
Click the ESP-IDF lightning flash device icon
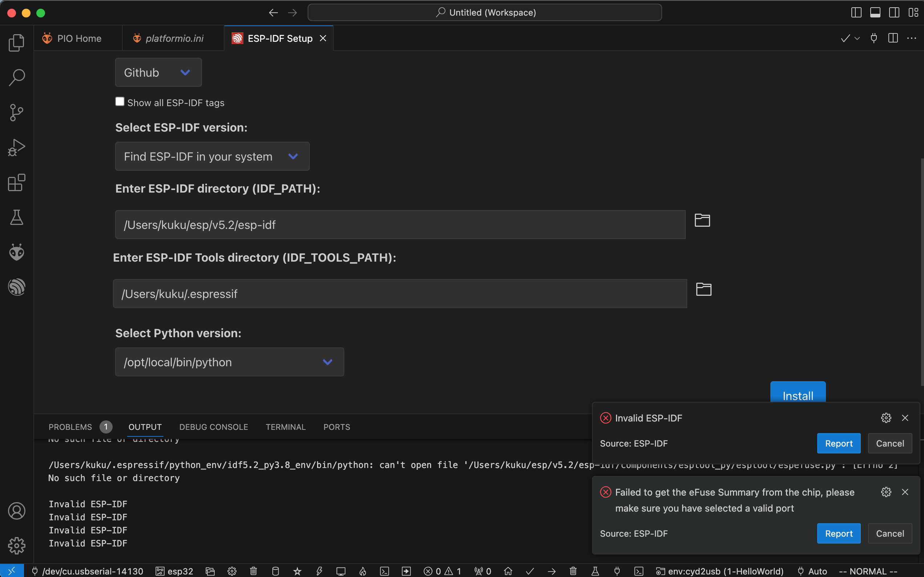[x=319, y=571]
